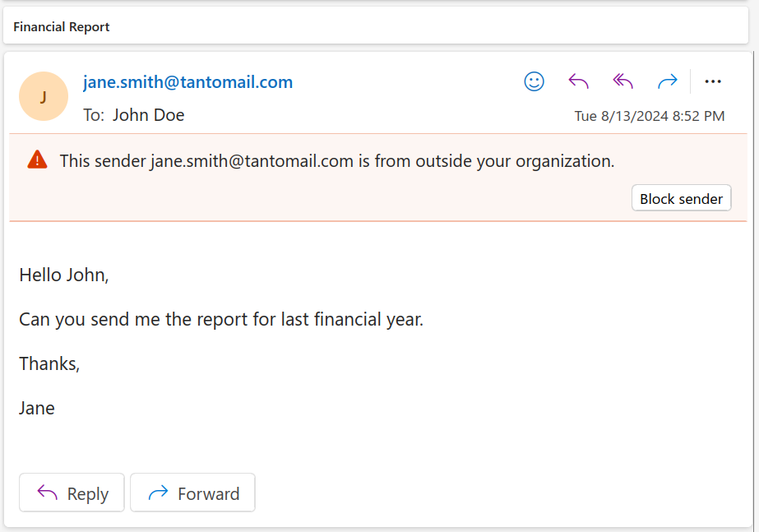Click the sentence requesting the financial year report
Viewport: 759px width, 532px height.
(220, 319)
